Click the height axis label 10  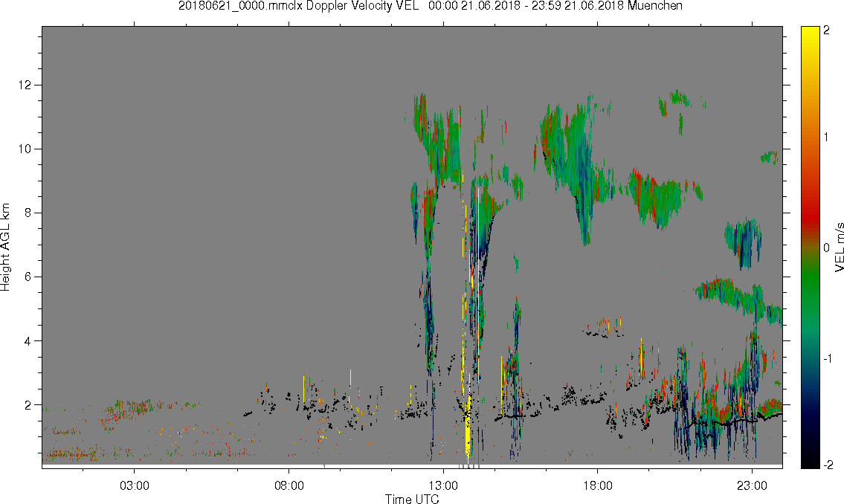pyautogui.click(x=25, y=149)
